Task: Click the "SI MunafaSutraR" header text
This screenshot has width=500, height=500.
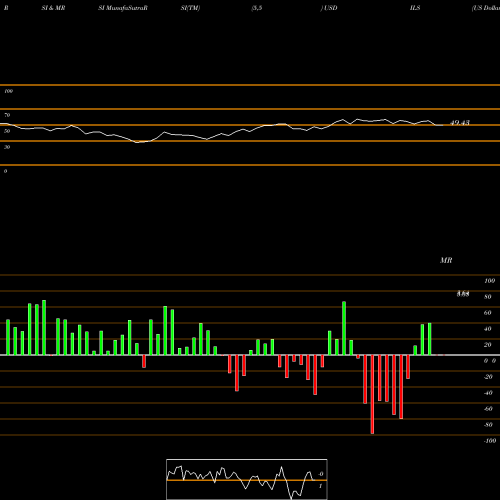Action: (x=123, y=8)
